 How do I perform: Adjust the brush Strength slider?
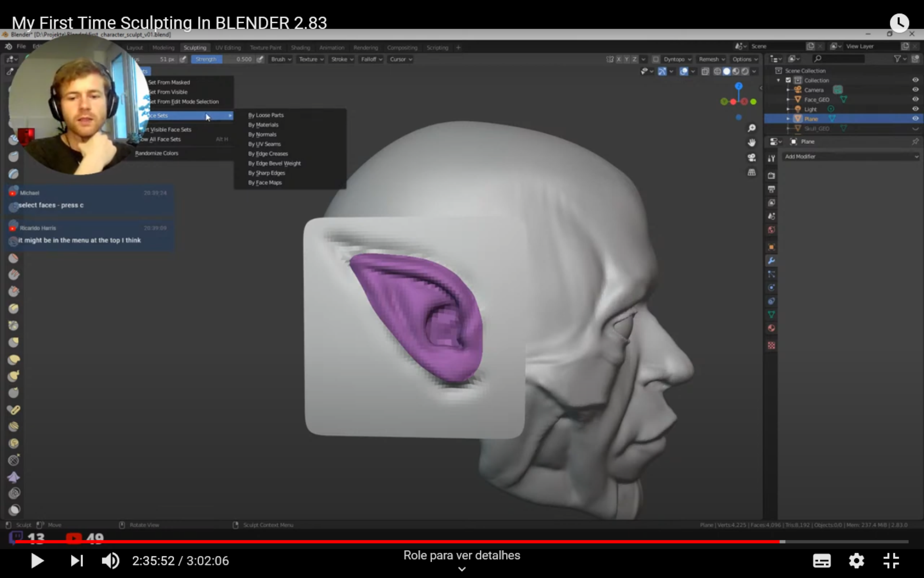(222, 59)
